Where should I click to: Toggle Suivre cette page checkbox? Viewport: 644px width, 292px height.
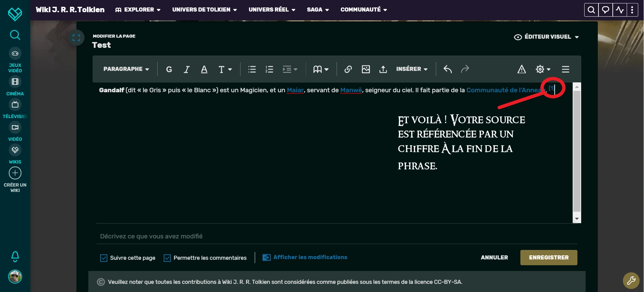pyautogui.click(x=104, y=258)
